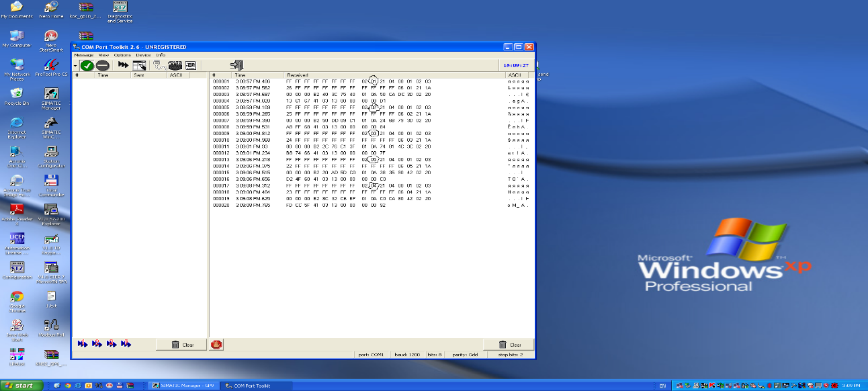Select received row 000009
Viewport: 868px width, 391px height.
[x=371, y=134]
